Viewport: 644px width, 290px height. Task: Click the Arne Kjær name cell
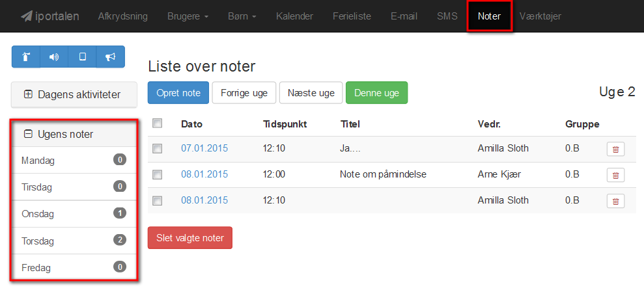(x=499, y=174)
